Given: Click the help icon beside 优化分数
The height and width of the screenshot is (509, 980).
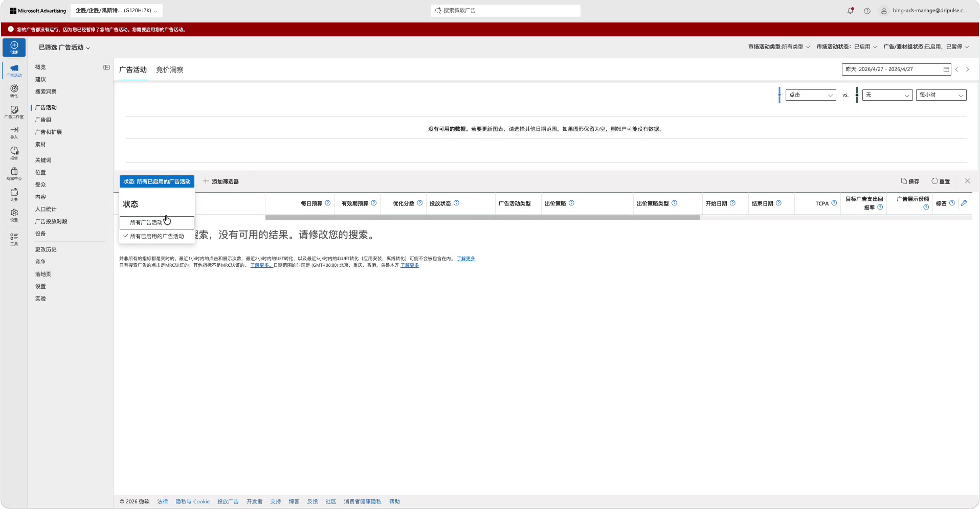Looking at the screenshot, I should click(x=420, y=203).
